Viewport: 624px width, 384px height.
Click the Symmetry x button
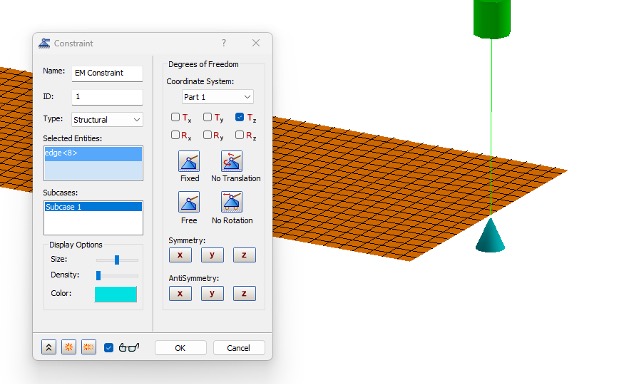click(180, 255)
